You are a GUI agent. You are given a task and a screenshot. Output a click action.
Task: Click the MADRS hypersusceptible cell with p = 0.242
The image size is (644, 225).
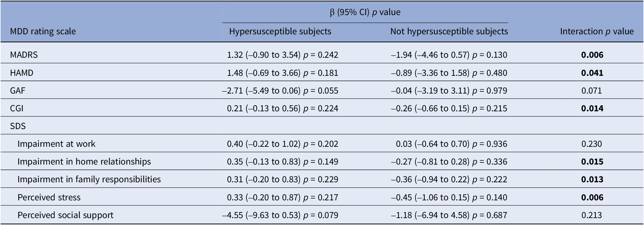coord(282,55)
